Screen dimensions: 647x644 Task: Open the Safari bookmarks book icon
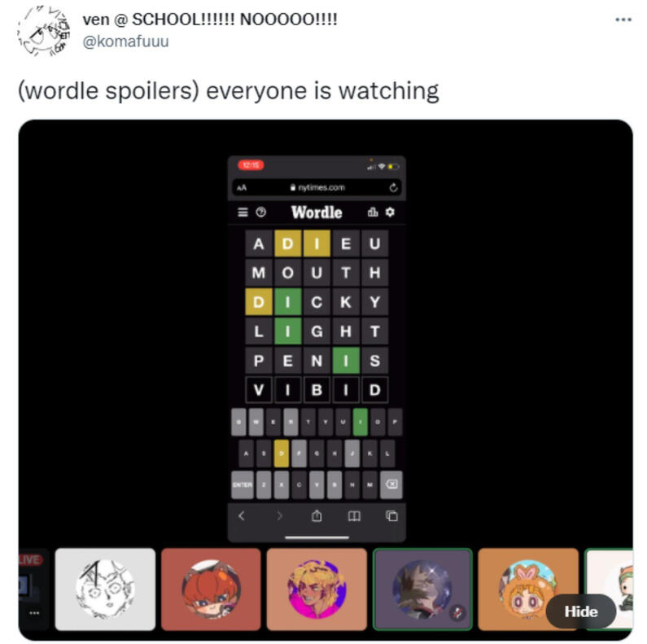354,516
